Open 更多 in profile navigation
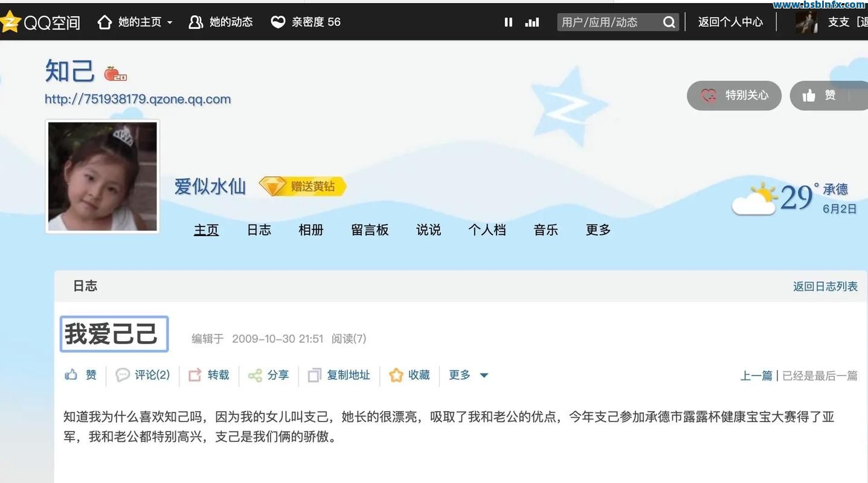Viewport: 868px width, 483px height. tap(598, 230)
